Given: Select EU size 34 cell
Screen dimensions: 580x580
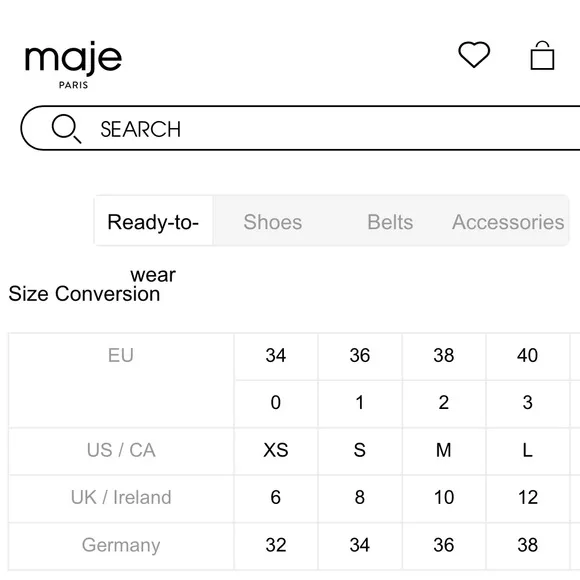Looking at the screenshot, I should tap(276, 356).
